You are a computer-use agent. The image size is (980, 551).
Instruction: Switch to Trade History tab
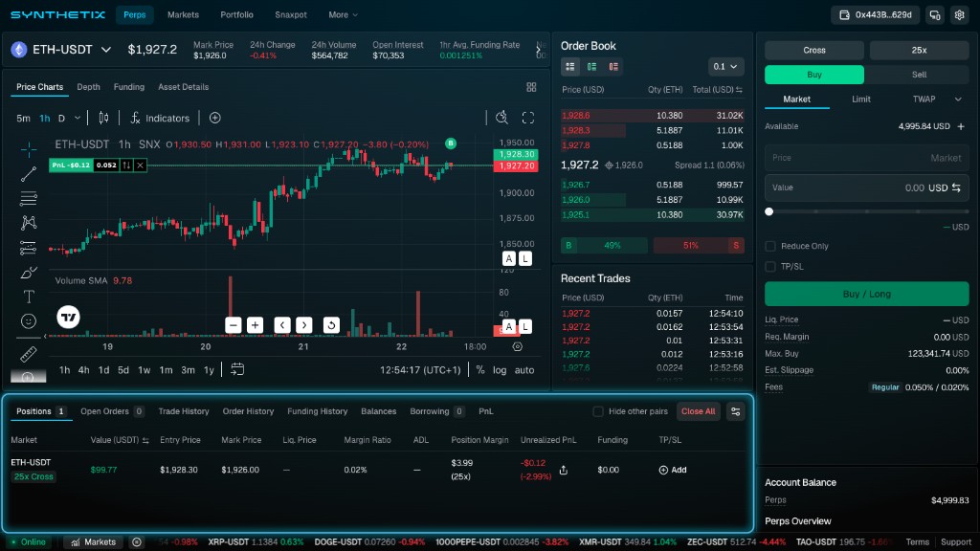(184, 411)
